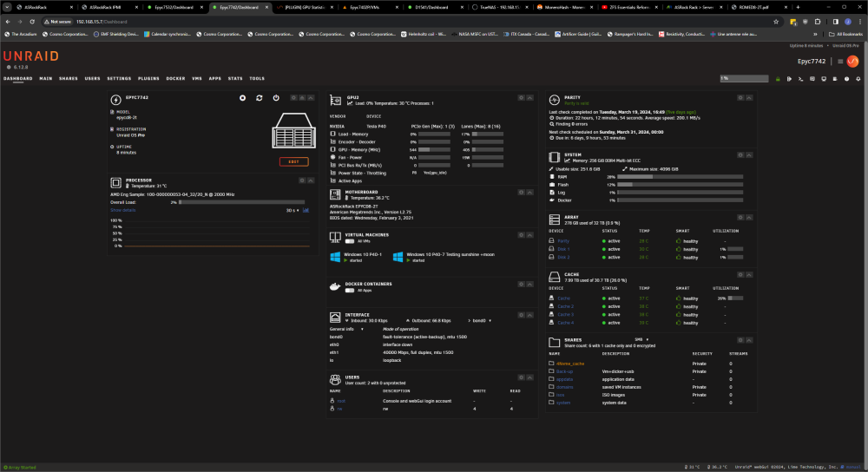Toggle help with the question mark icon
This screenshot has height=472, width=868.
(846, 79)
